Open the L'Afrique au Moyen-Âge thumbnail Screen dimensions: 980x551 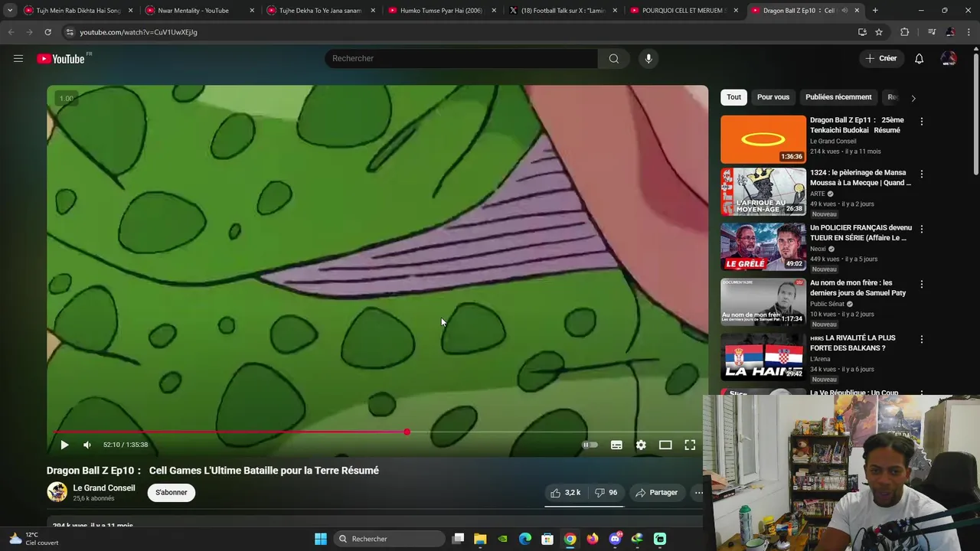click(x=763, y=191)
